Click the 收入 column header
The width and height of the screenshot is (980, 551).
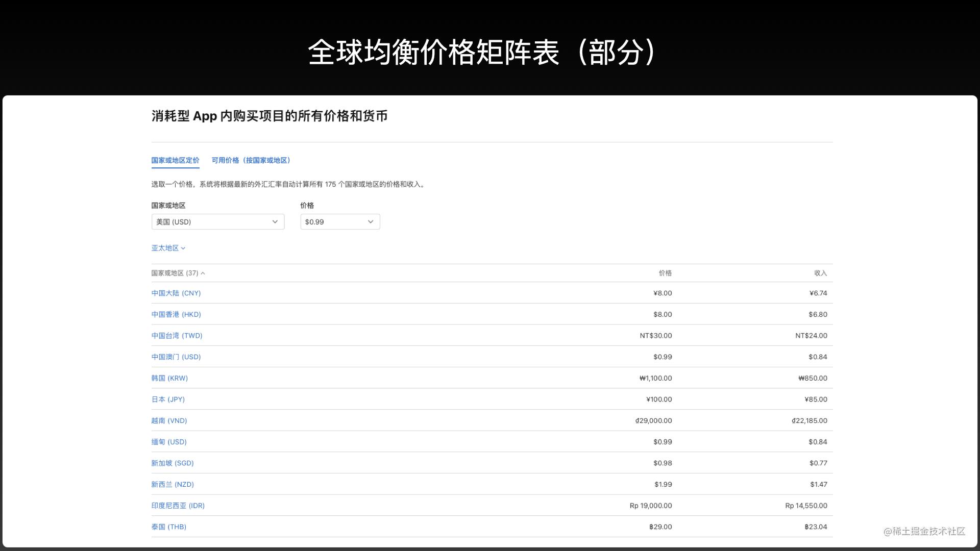click(820, 273)
